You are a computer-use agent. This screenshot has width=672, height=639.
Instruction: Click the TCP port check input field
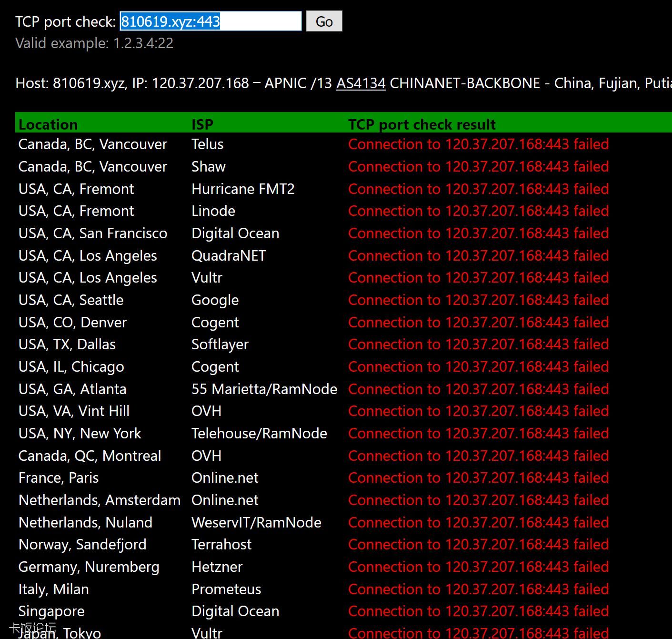(211, 21)
